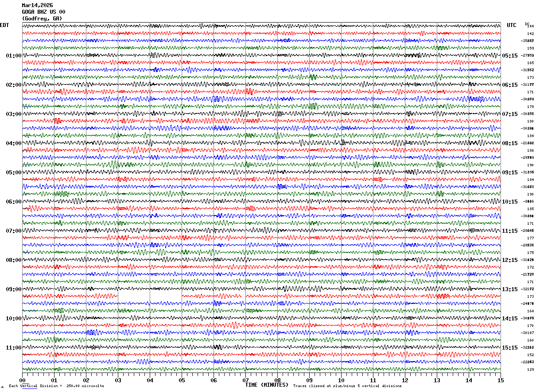Click the DC offset value 177
The width and height of the screenshot is (536, 392).
(x=530, y=238)
